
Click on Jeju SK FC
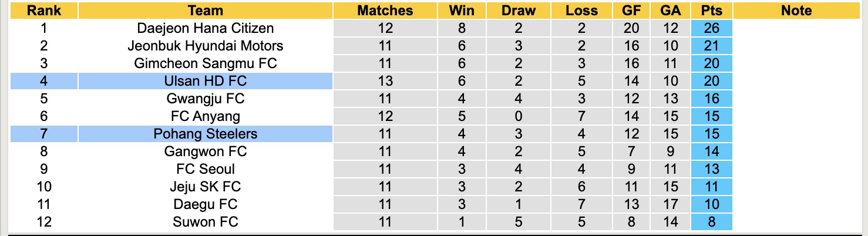206,187
